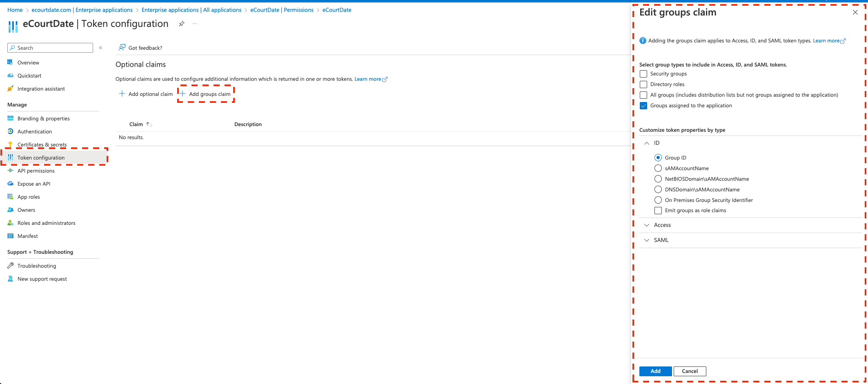
Task: Click the API permissions icon
Action: pyautogui.click(x=10, y=171)
